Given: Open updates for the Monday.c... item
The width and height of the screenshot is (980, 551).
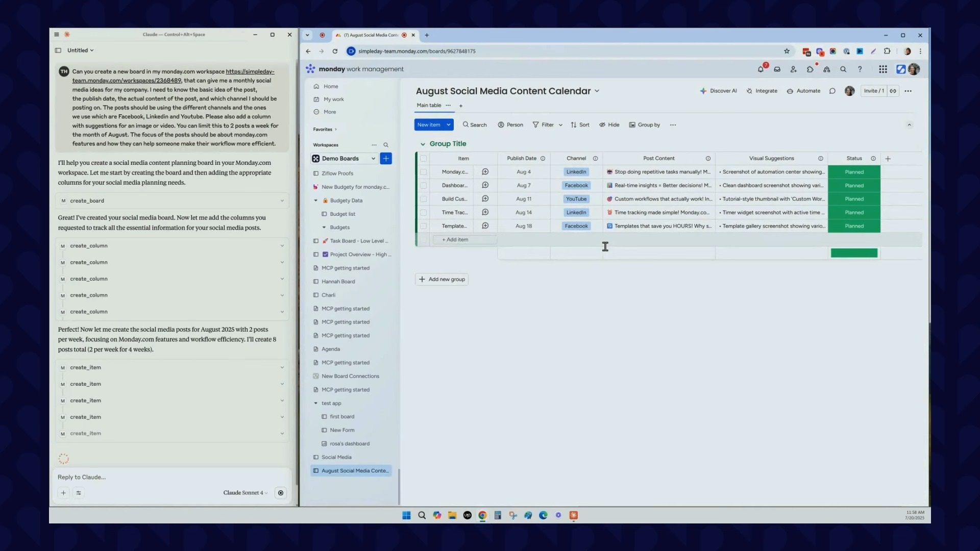Looking at the screenshot, I should click(485, 172).
